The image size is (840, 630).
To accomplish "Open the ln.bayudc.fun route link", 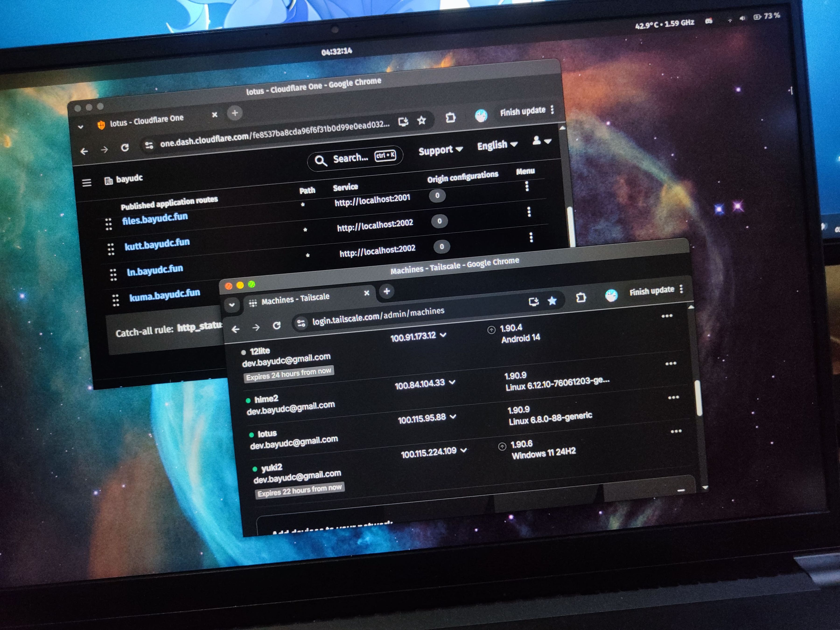I will pyautogui.click(x=154, y=271).
